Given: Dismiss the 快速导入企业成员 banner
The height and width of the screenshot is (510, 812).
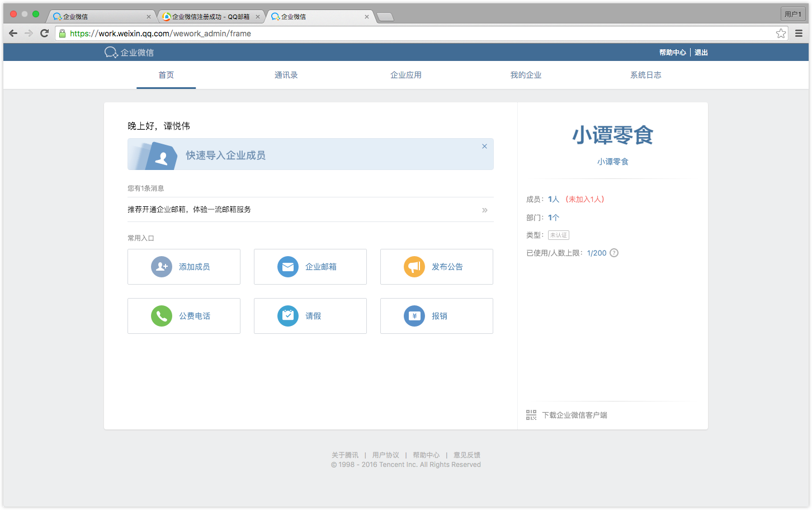Looking at the screenshot, I should pyautogui.click(x=484, y=146).
